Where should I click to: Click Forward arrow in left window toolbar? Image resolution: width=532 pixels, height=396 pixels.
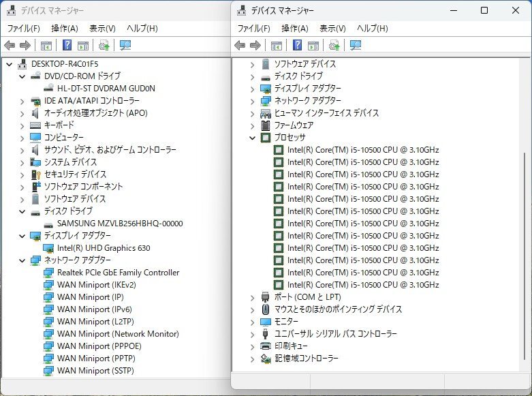point(25,45)
